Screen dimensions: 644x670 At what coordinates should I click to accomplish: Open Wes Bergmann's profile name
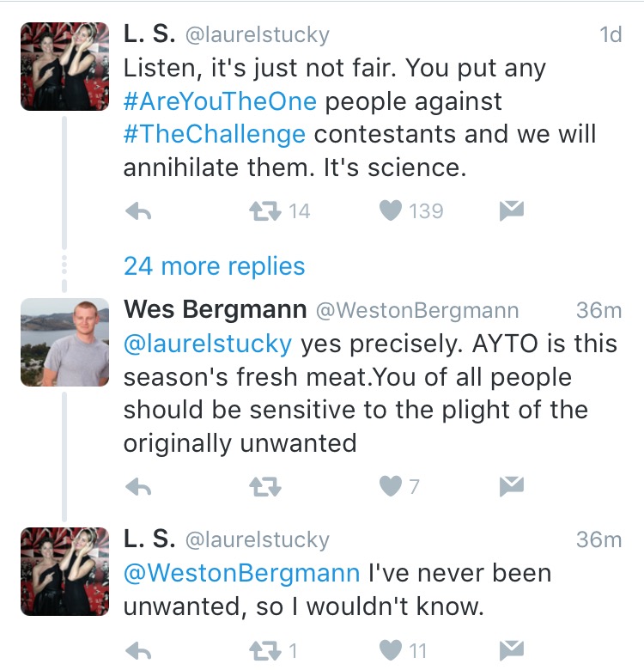point(216,309)
